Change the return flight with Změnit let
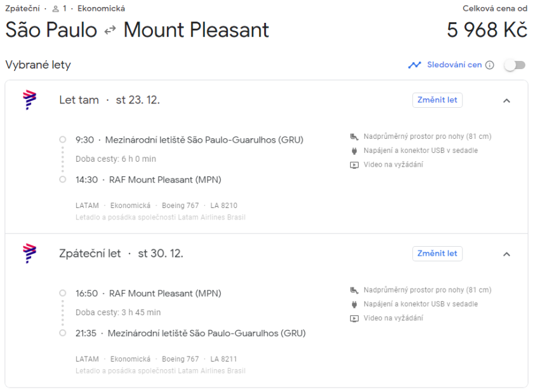Viewport: 533px width, 392px height. coord(437,254)
